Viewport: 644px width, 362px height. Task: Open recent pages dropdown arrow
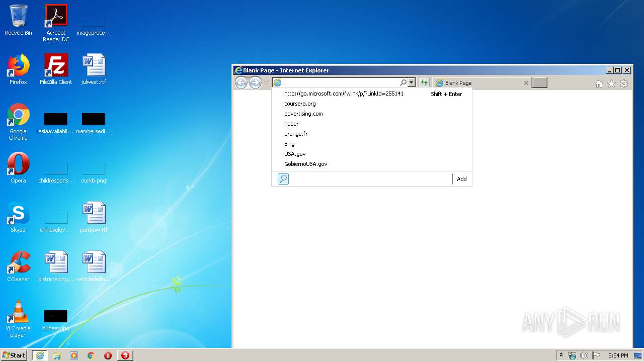267,83
